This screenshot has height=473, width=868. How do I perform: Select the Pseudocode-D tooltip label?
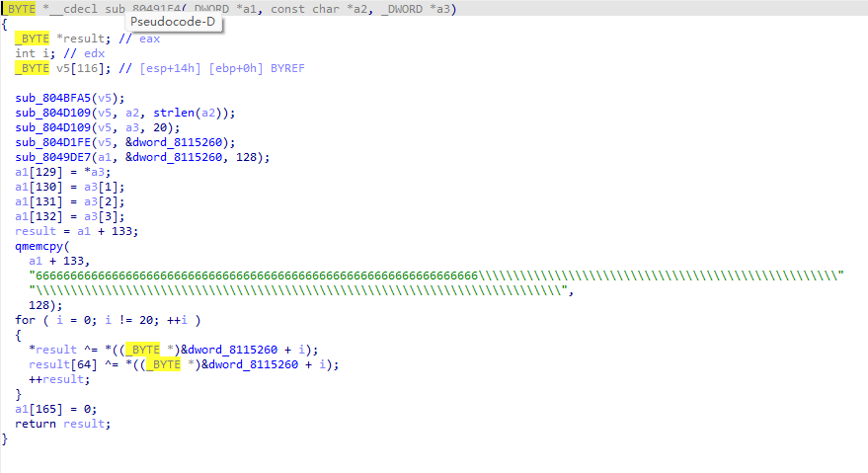tap(173, 22)
